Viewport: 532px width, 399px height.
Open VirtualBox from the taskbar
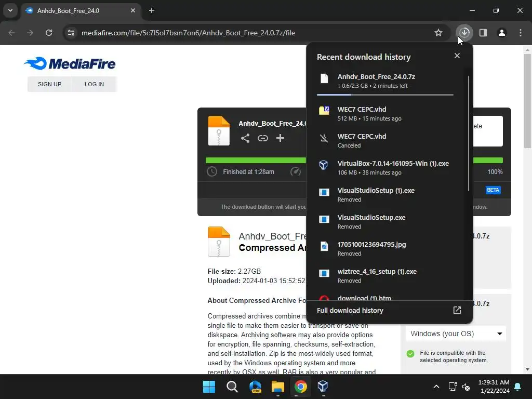pyautogui.click(x=323, y=387)
